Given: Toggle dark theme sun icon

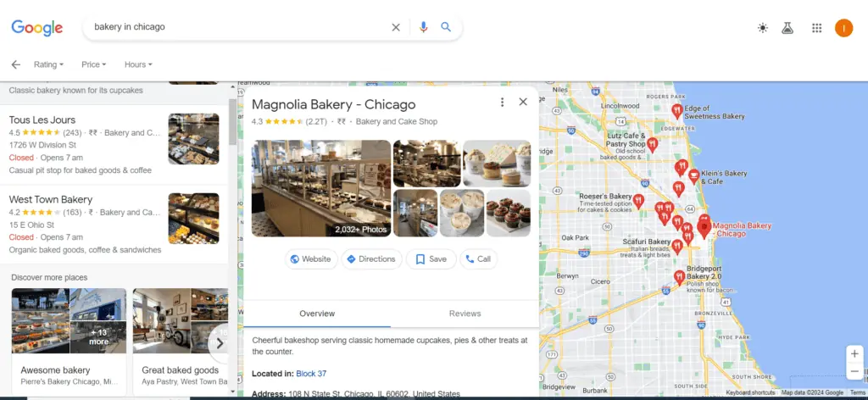Looking at the screenshot, I should pos(763,28).
